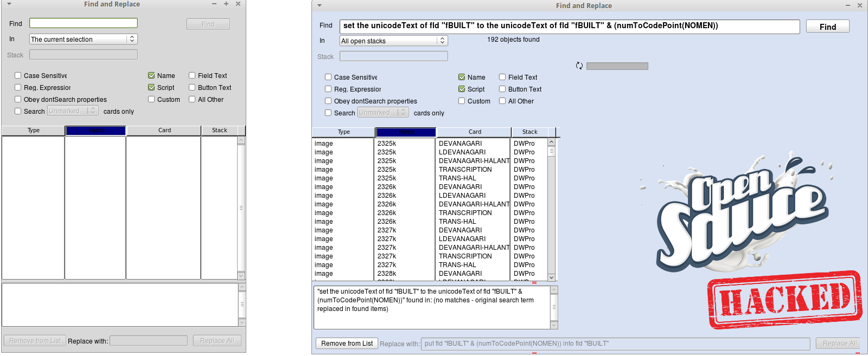
Task: Select the 2326k DEVANAGARI-HALANT result row
Action: [x=430, y=204]
